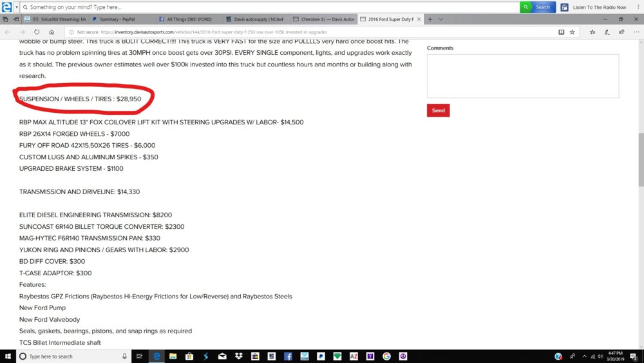Switch to the Davis autosupply NC4x4 tab
644x363 pixels.
256,19
